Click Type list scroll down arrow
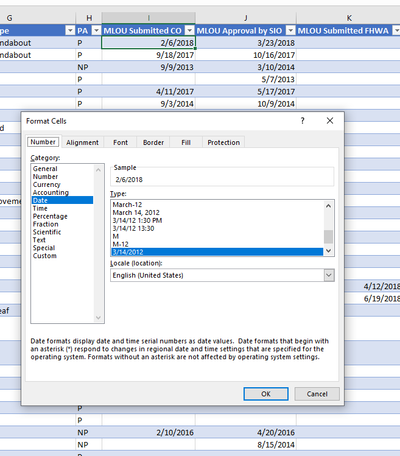 [328, 251]
